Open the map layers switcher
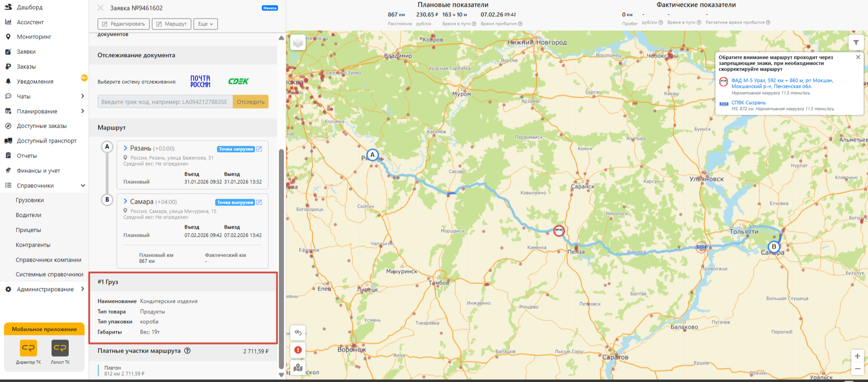This screenshot has height=382, width=868. (x=297, y=43)
